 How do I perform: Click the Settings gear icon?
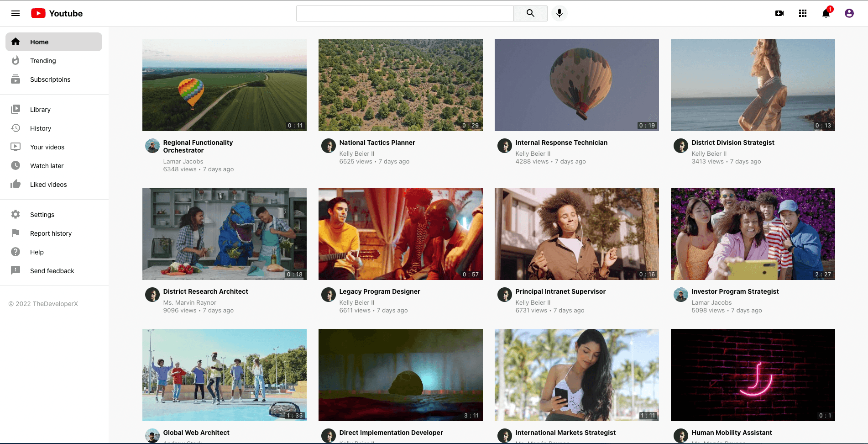click(x=16, y=214)
